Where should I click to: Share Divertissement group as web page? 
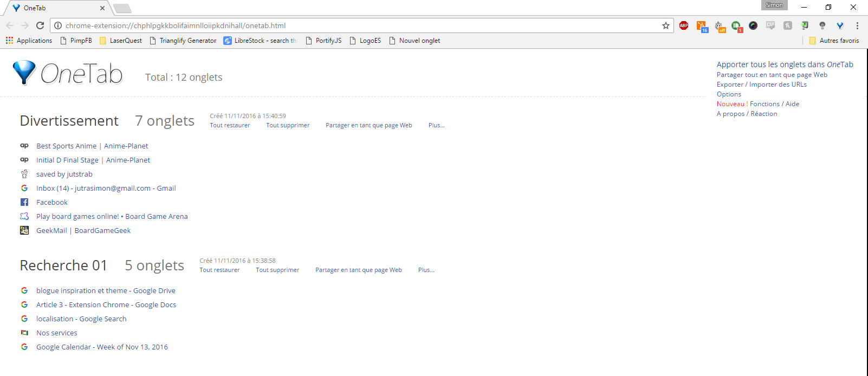point(369,125)
